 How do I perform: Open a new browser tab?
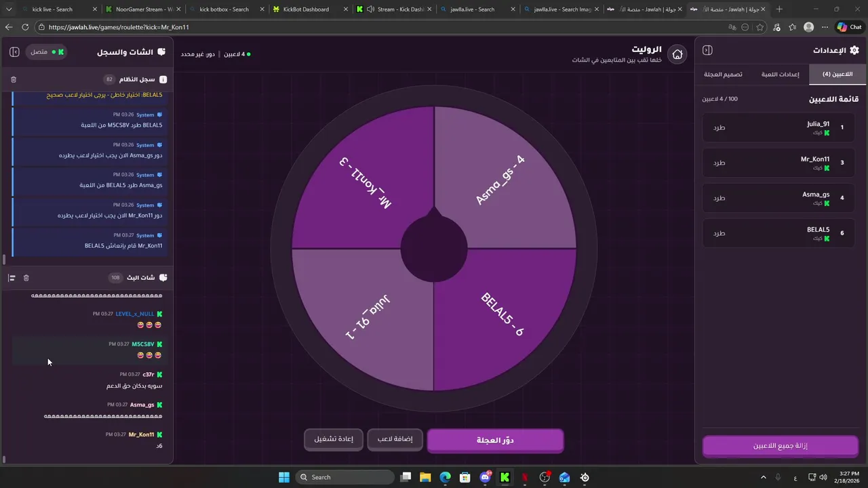point(779,9)
